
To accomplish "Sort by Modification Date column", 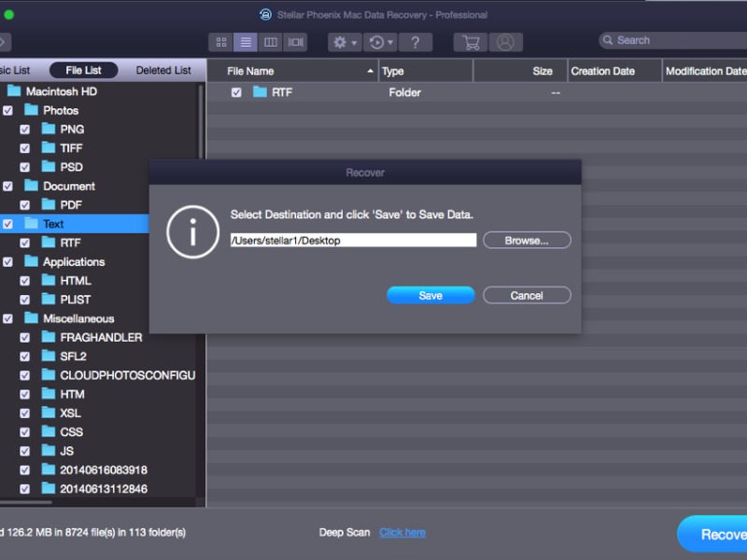I will (x=706, y=71).
